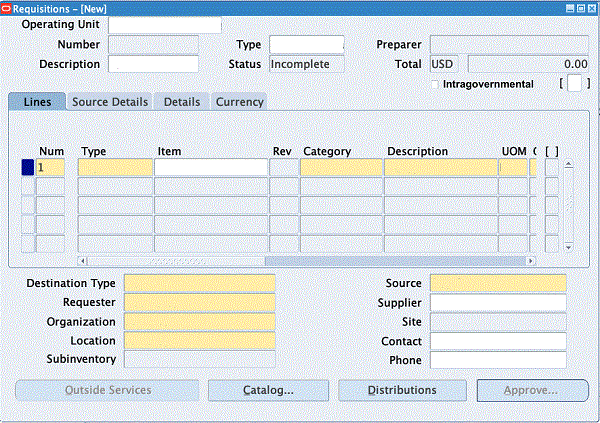Image resolution: width=600 pixels, height=423 pixels.
Task: Click the horizontal scrollbar right arrow
Action: click(530, 261)
